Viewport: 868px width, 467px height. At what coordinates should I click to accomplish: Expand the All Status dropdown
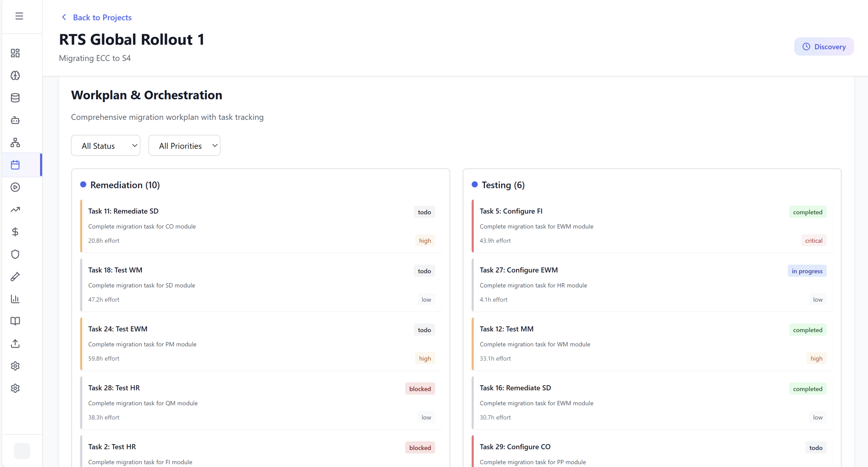coord(105,146)
